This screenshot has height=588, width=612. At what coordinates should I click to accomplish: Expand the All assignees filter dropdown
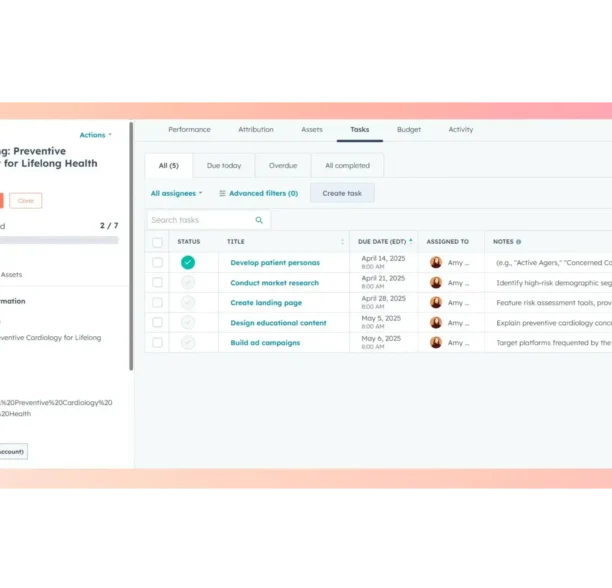(x=176, y=194)
